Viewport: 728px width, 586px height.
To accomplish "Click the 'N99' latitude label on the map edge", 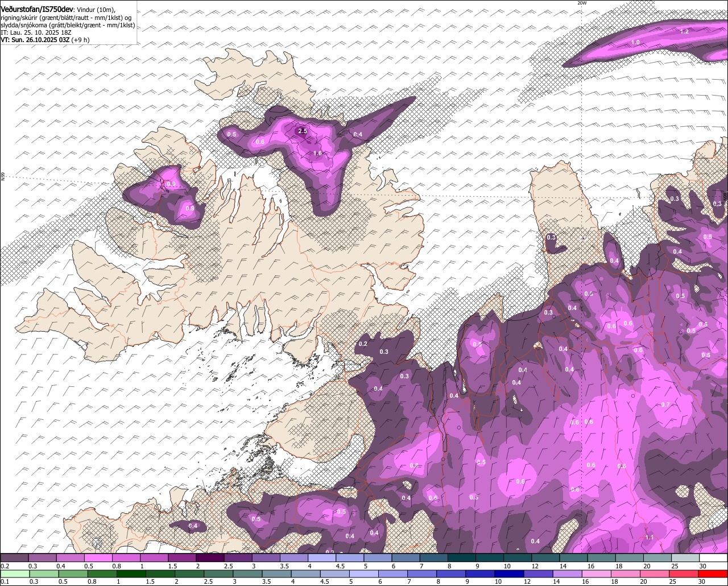I will [3, 177].
